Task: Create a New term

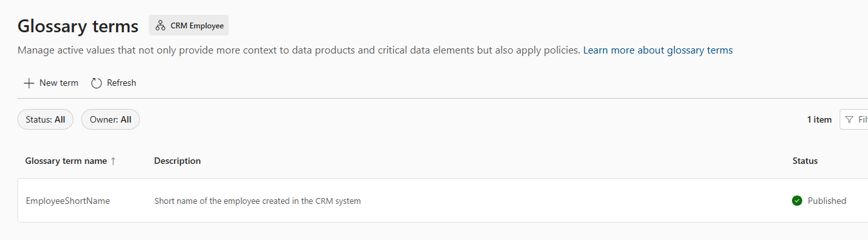Action: coord(51,83)
